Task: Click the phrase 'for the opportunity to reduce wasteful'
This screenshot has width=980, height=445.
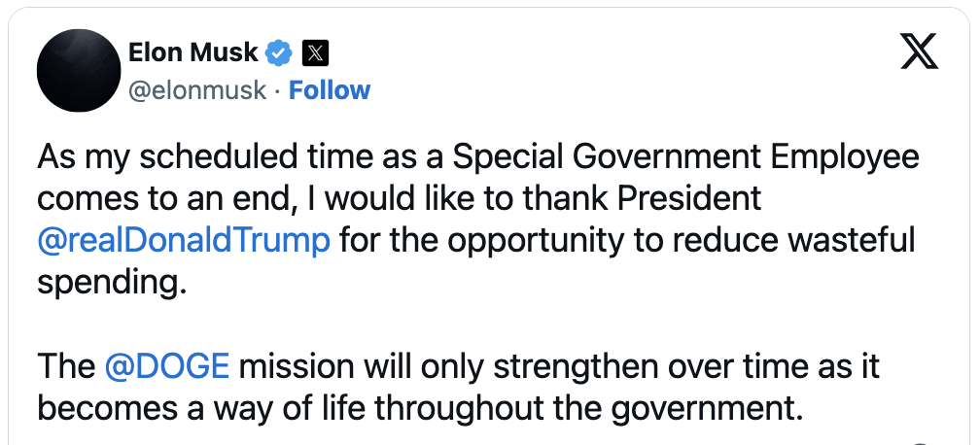Action: pyautogui.click(x=627, y=241)
